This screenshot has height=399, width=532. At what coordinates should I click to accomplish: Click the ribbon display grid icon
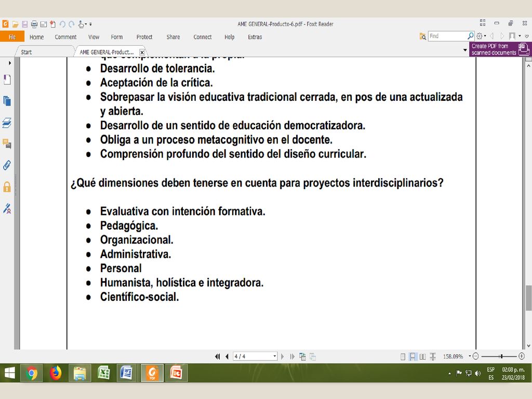pos(483,23)
